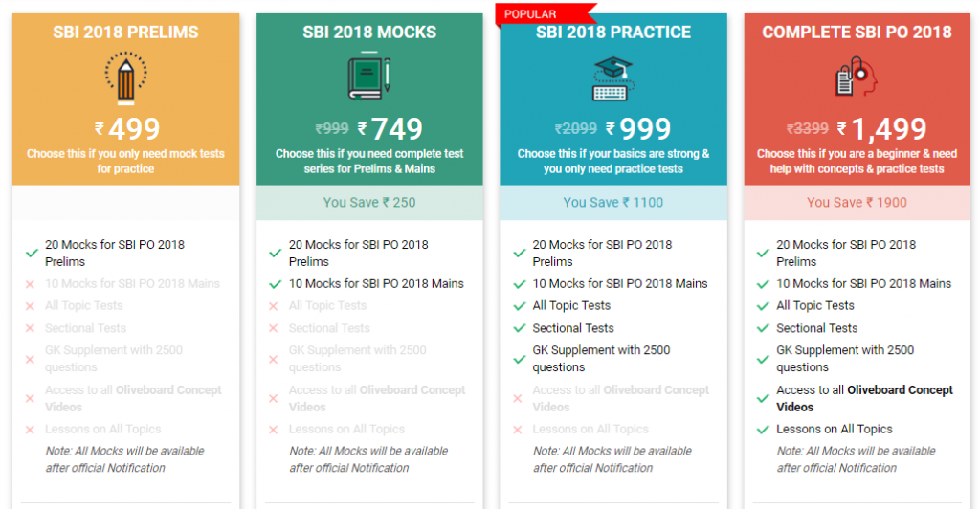Click checkmark beside 10 Mocks Mains in Mocks plan

pyautogui.click(x=275, y=284)
